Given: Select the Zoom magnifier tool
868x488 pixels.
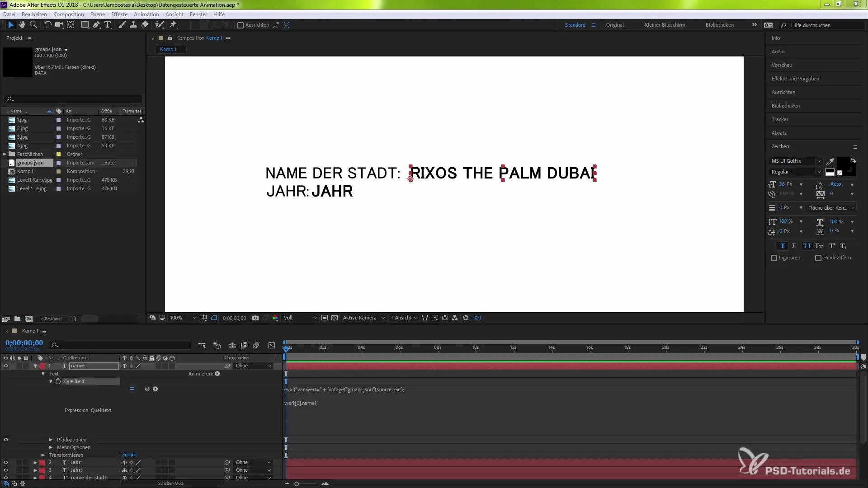Looking at the screenshot, I should click(33, 25).
